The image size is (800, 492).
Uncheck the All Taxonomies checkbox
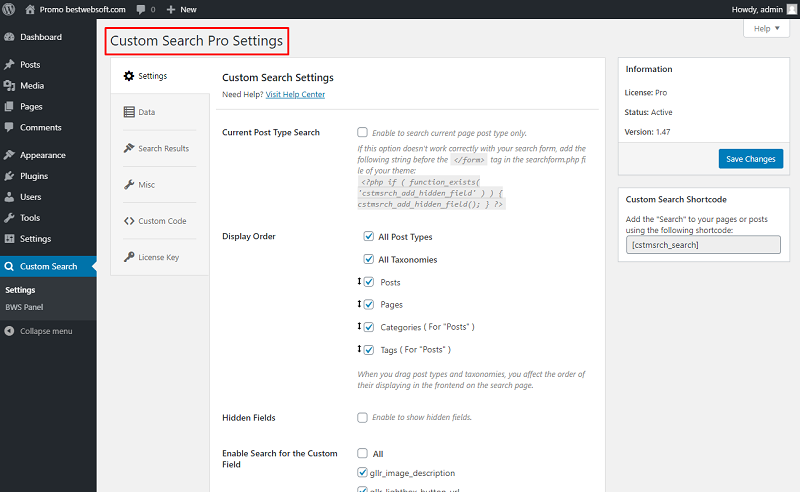(x=369, y=259)
